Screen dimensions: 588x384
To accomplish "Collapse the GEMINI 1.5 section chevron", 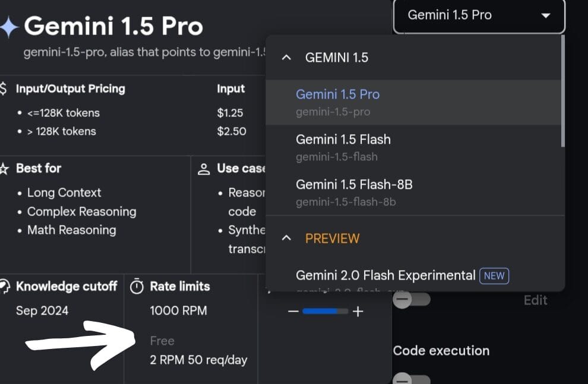I will click(286, 58).
